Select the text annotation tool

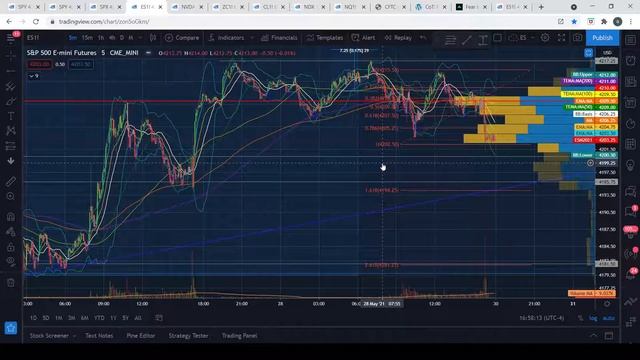click(x=11, y=116)
